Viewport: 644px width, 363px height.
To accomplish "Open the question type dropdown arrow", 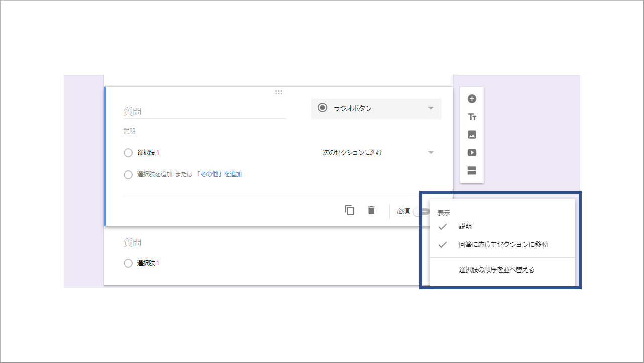I will 431,108.
